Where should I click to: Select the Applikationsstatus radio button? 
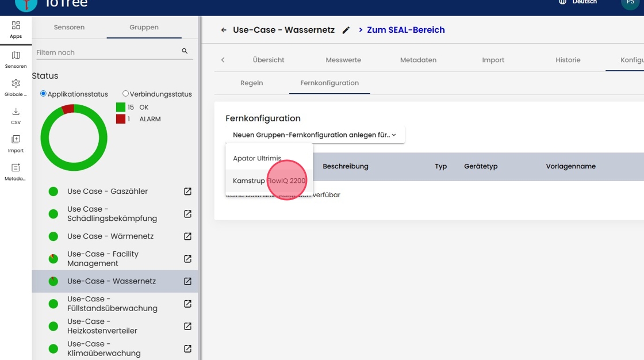click(43, 94)
